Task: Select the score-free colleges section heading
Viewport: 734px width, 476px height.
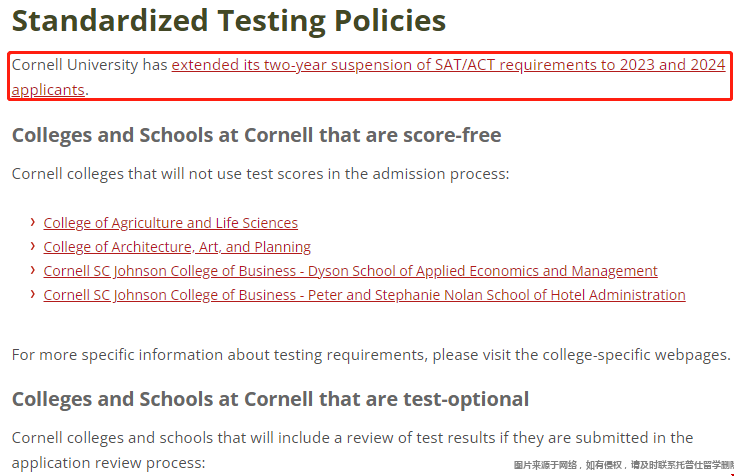Action: [257, 135]
